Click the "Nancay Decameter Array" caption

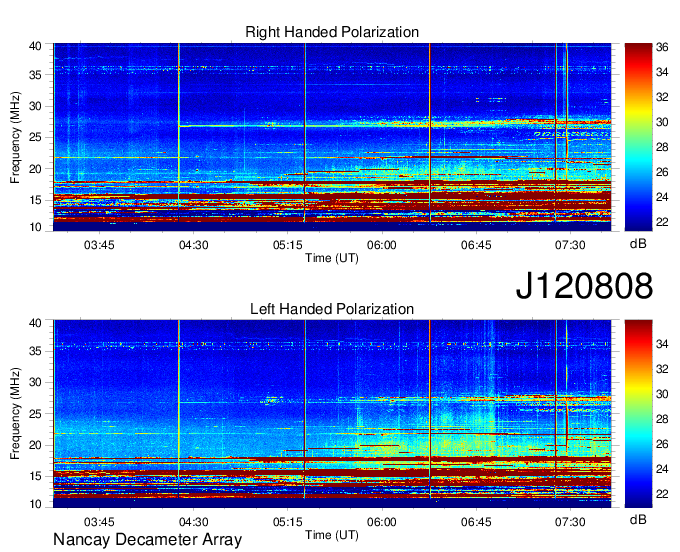[147, 540]
